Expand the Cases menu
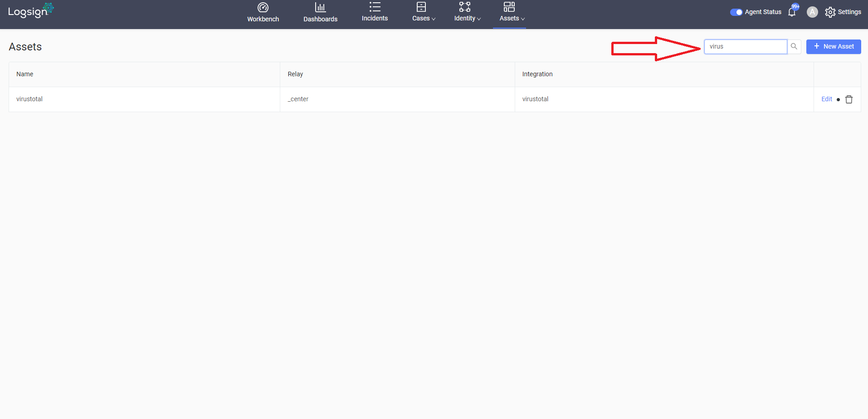 click(x=424, y=12)
